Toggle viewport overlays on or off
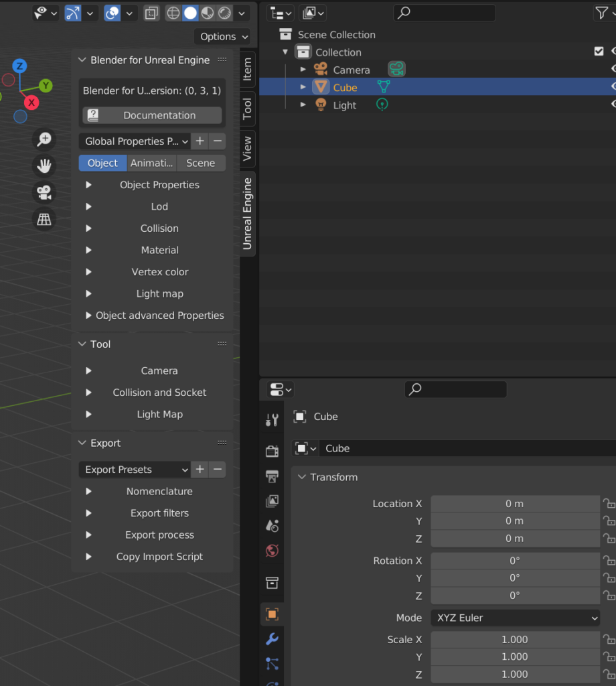Screen dimensions: 616x686 click(x=112, y=13)
